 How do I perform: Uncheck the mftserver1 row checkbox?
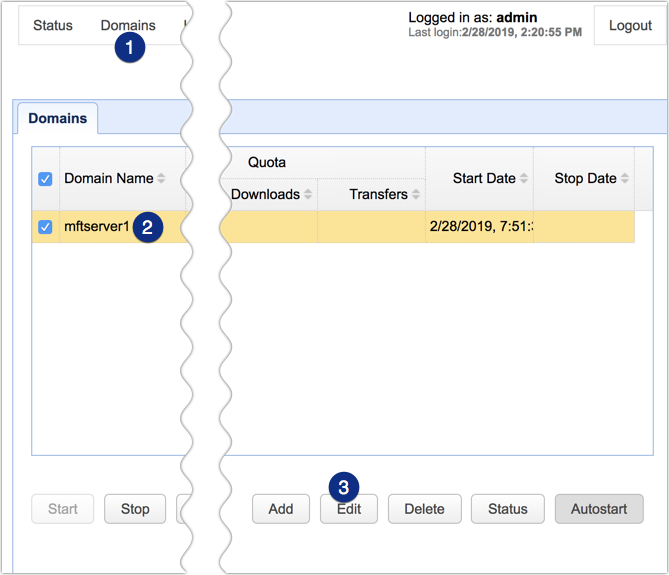[x=45, y=227]
